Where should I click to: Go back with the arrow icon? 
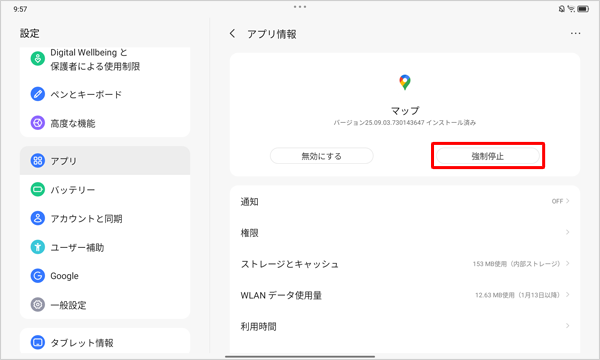pyautogui.click(x=232, y=34)
